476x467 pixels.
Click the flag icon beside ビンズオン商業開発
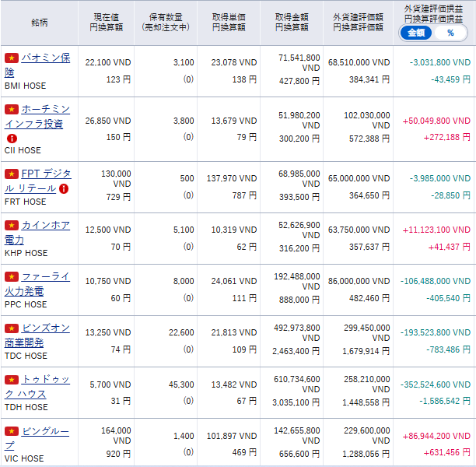coord(11,328)
